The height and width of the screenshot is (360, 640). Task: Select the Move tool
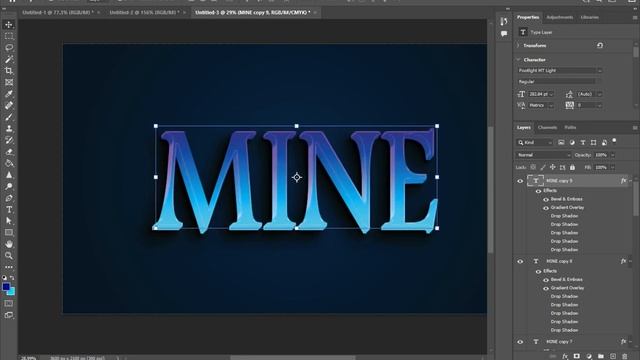tap(9, 25)
